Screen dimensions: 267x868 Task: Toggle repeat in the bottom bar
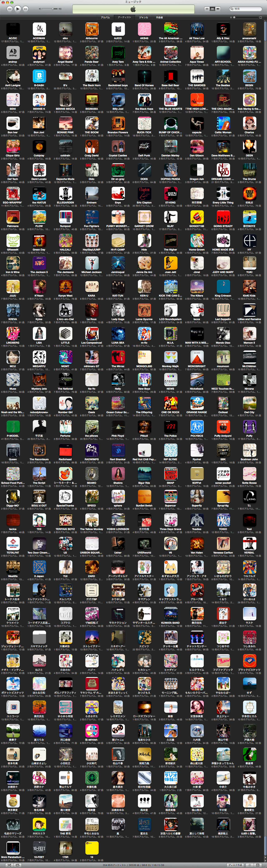(x=17, y=865)
